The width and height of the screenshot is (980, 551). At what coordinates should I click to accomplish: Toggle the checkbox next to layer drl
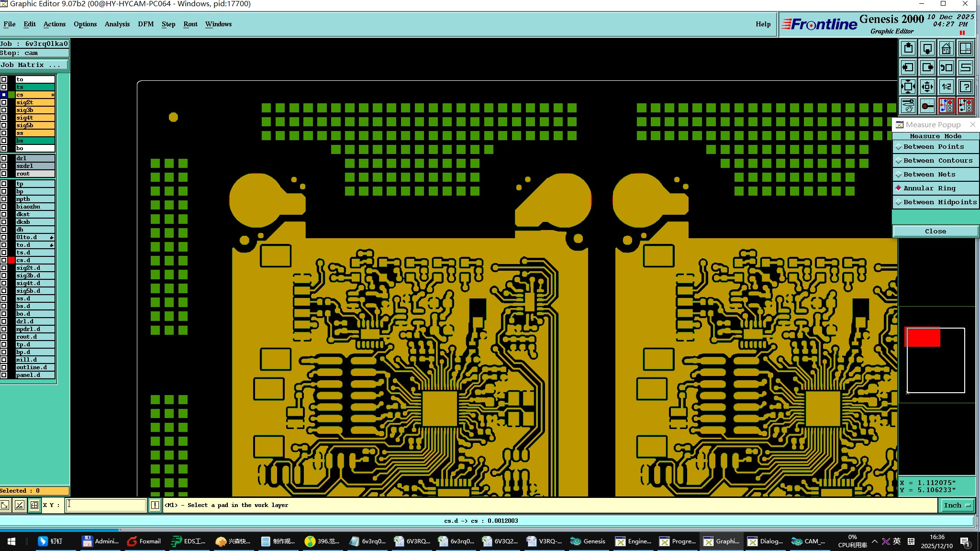[x=4, y=158]
